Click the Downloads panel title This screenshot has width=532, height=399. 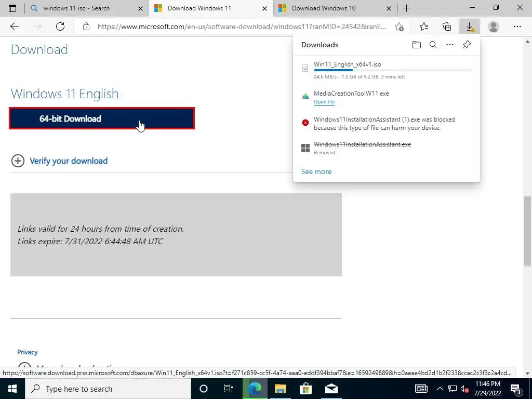320,45
